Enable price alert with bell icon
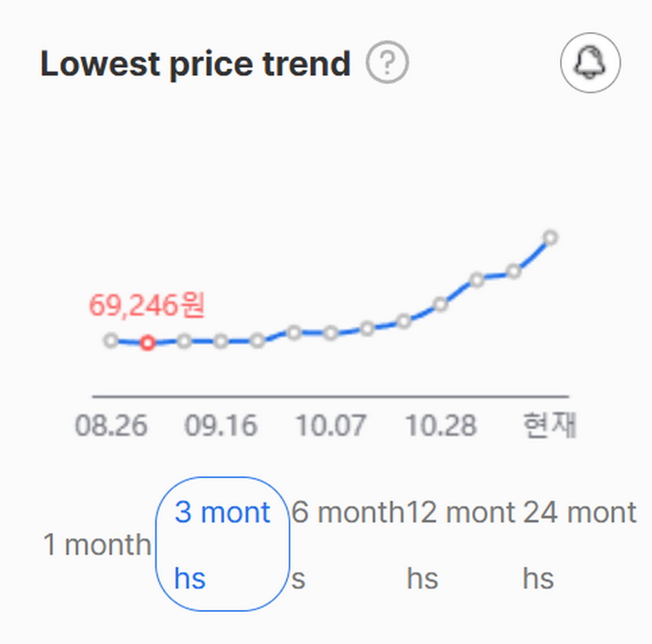This screenshot has width=652, height=644. pyautogui.click(x=590, y=63)
